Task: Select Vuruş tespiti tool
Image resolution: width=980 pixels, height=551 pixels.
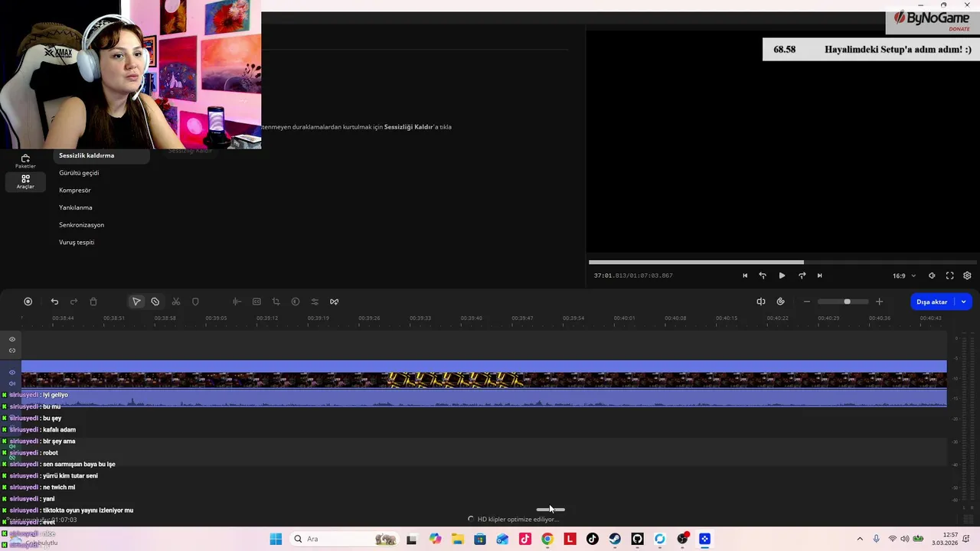Action: pos(77,243)
